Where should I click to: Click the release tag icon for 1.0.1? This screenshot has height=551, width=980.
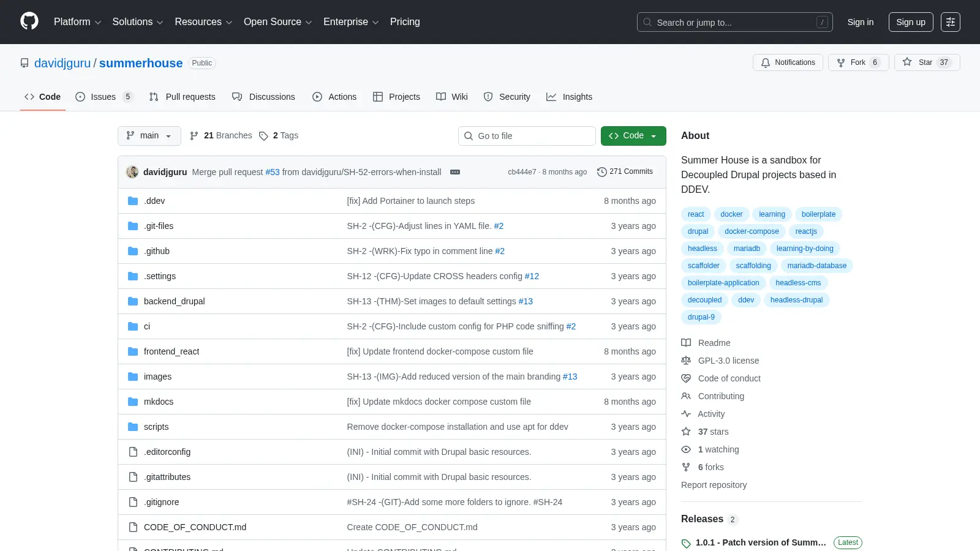(x=686, y=543)
